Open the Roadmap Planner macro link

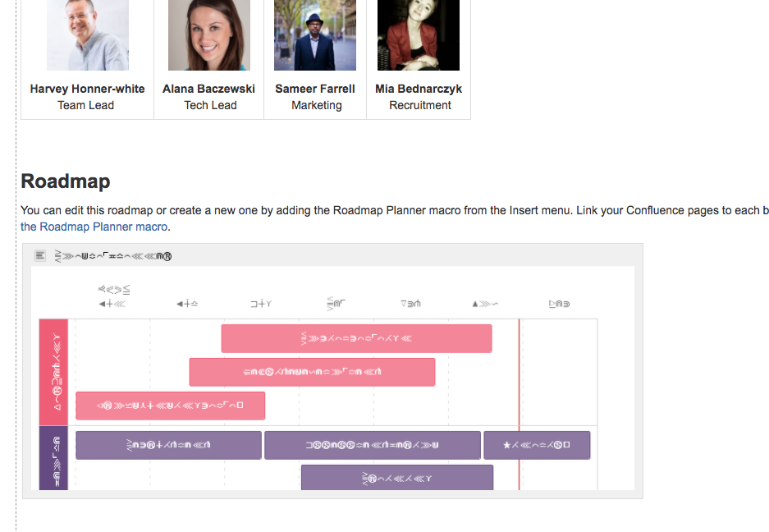pyautogui.click(x=94, y=227)
